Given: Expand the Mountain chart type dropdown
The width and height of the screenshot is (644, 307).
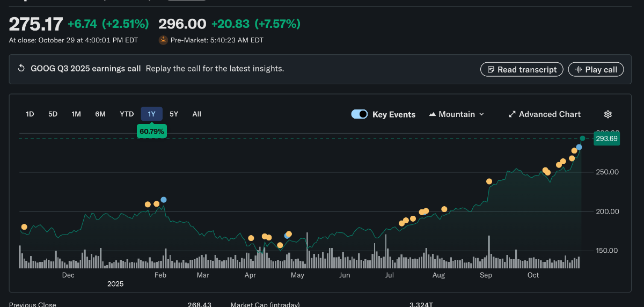Looking at the screenshot, I should 456,114.
